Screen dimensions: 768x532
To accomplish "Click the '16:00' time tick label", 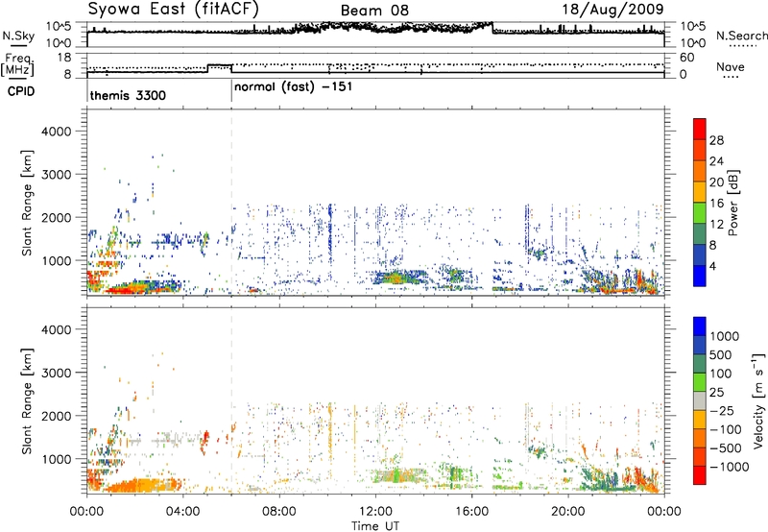I will pos(472,512).
